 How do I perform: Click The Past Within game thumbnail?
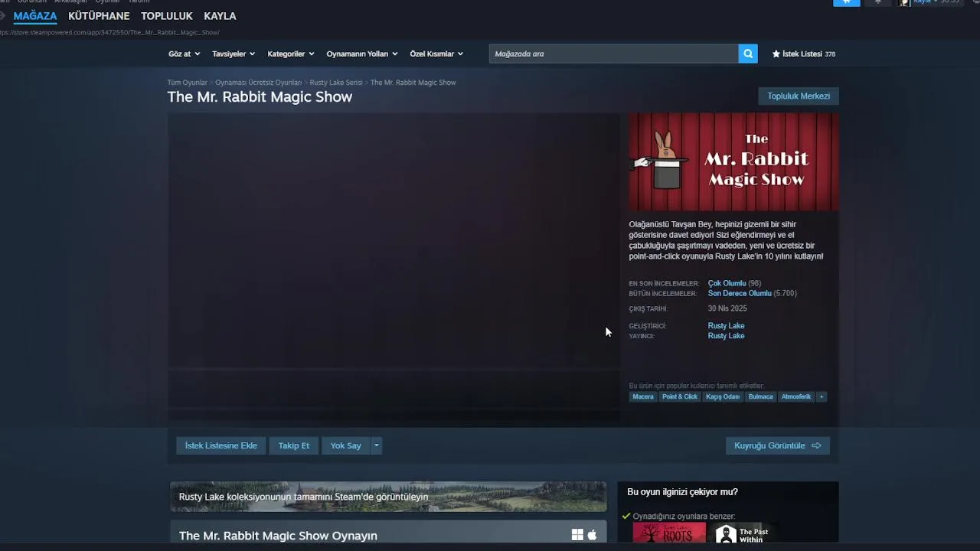(746, 534)
